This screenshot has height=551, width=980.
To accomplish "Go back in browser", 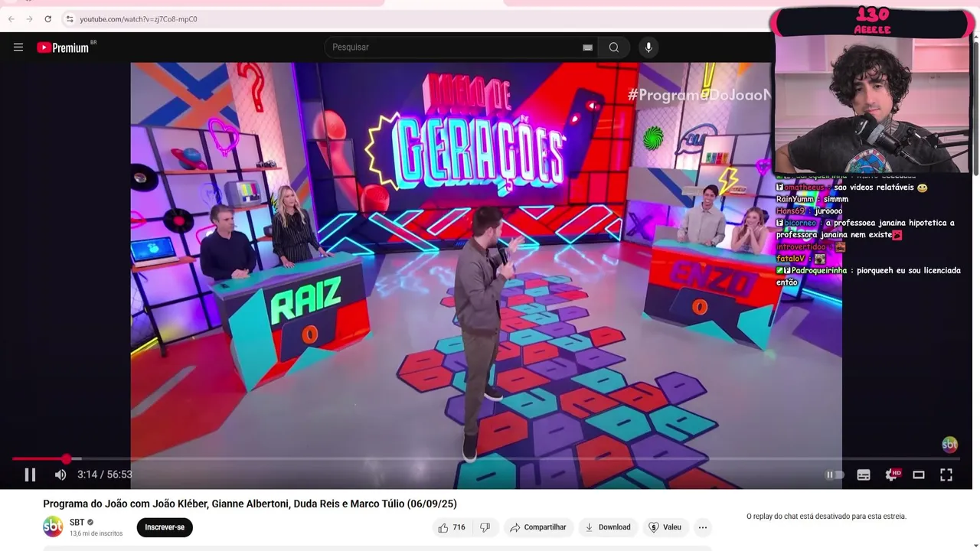I will pyautogui.click(x=11, y=19).
